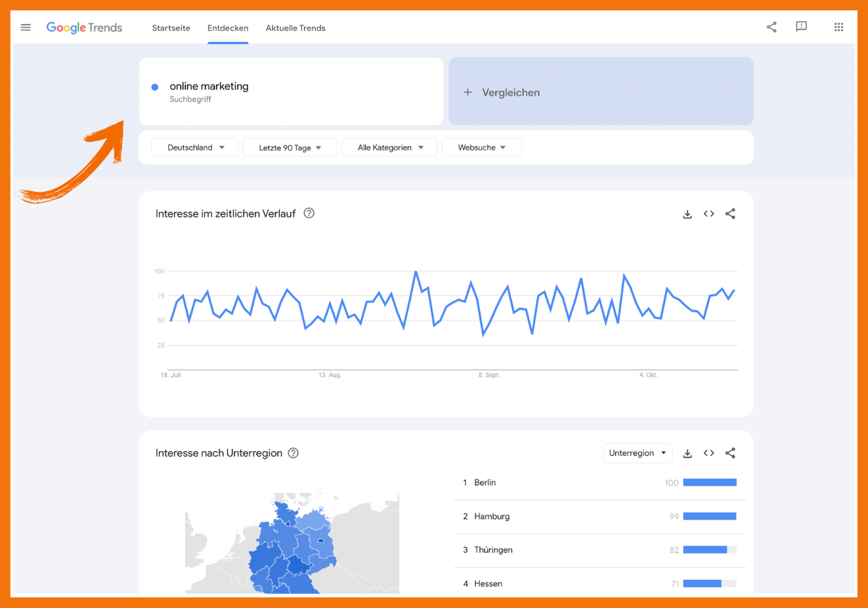
Task: Share the 'Interesse im zeitlichen Verlauf' chart
Action: click(730, 213)
